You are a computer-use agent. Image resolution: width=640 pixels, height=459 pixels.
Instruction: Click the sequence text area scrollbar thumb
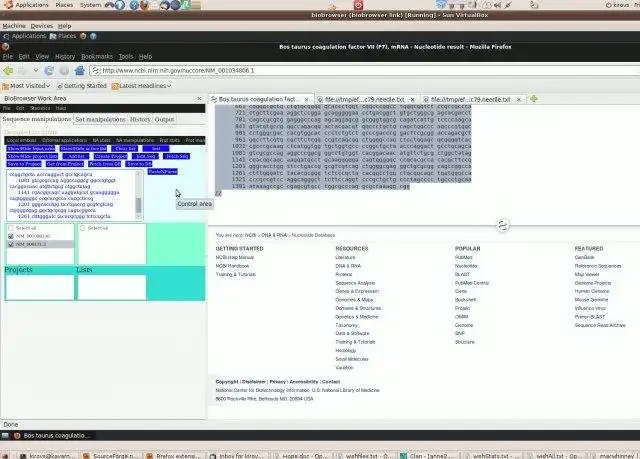pyautogui.click(x=138, y=205)
